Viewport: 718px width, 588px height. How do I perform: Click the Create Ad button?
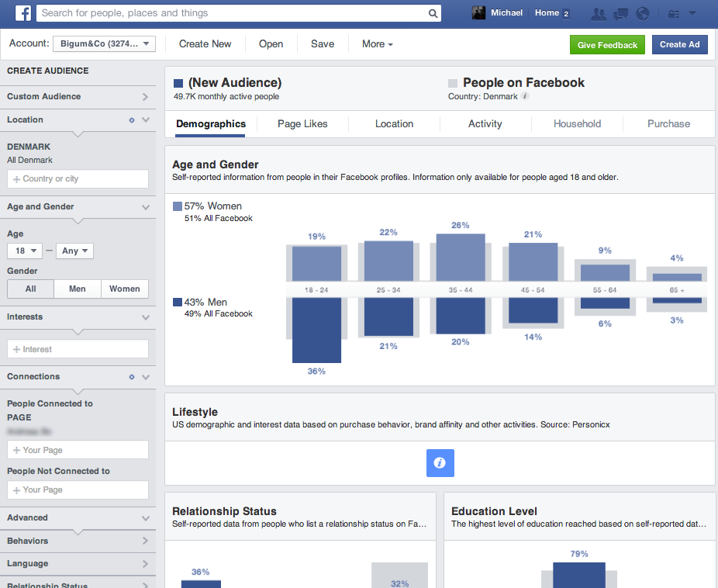pos(679,44)
